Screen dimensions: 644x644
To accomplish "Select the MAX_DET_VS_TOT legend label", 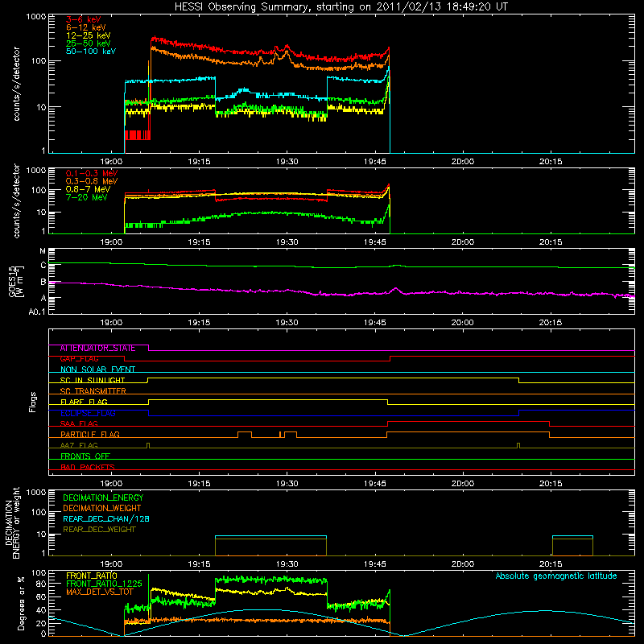I will (x=100, y=592).
